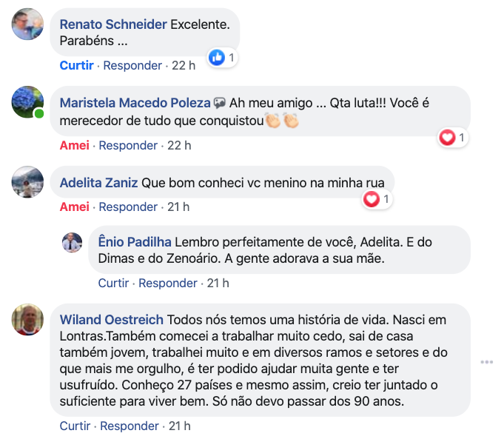Click the heart reaction on Adelita's comment
Image resolution: width=504 pixels, height=439 pixels.
372,198
